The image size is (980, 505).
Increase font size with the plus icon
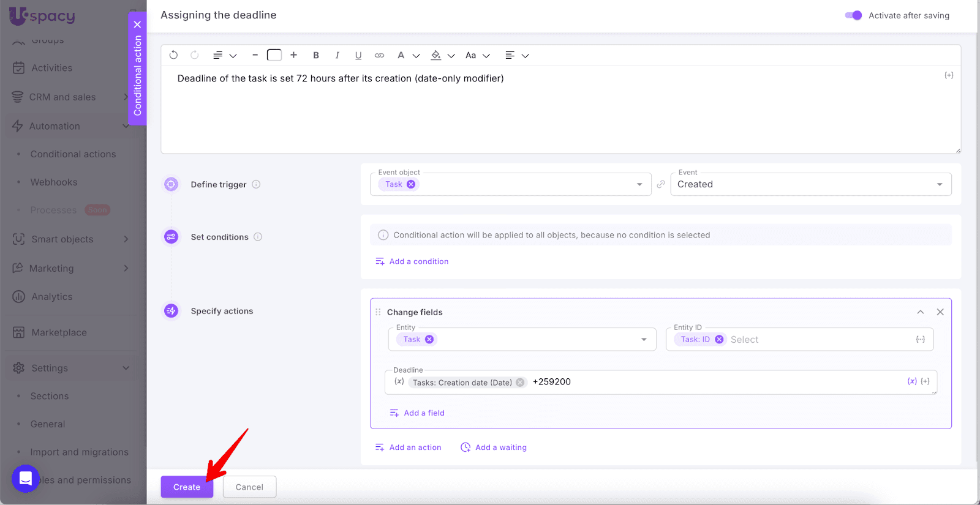pyautogui.click(x=294, y=55)
